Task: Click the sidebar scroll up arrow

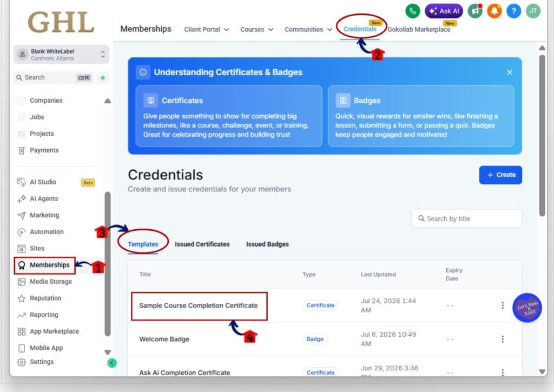Action: tap(108, 101)
